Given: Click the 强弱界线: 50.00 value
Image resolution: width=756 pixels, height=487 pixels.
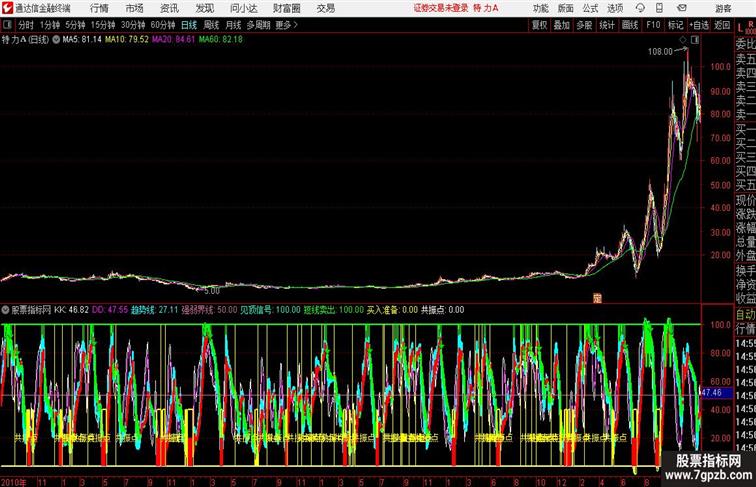Looking at the screenshot, I should click(209, 310).
